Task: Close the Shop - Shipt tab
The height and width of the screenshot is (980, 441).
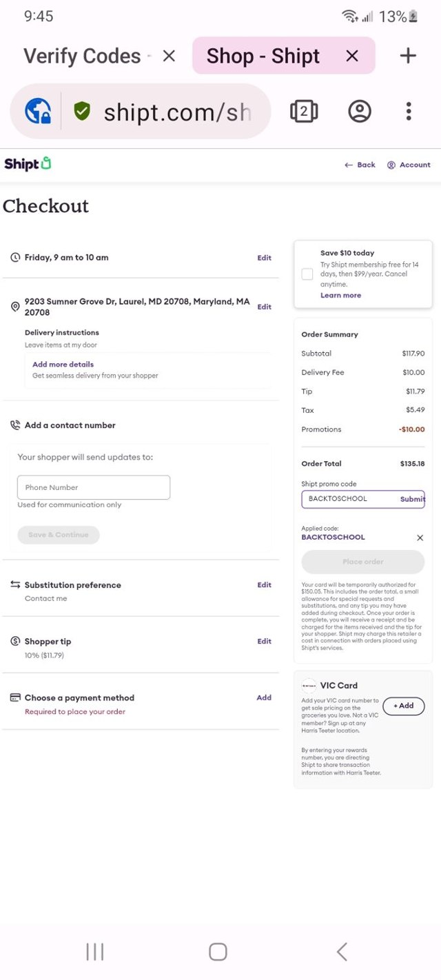Action: (x=352, y=56)
